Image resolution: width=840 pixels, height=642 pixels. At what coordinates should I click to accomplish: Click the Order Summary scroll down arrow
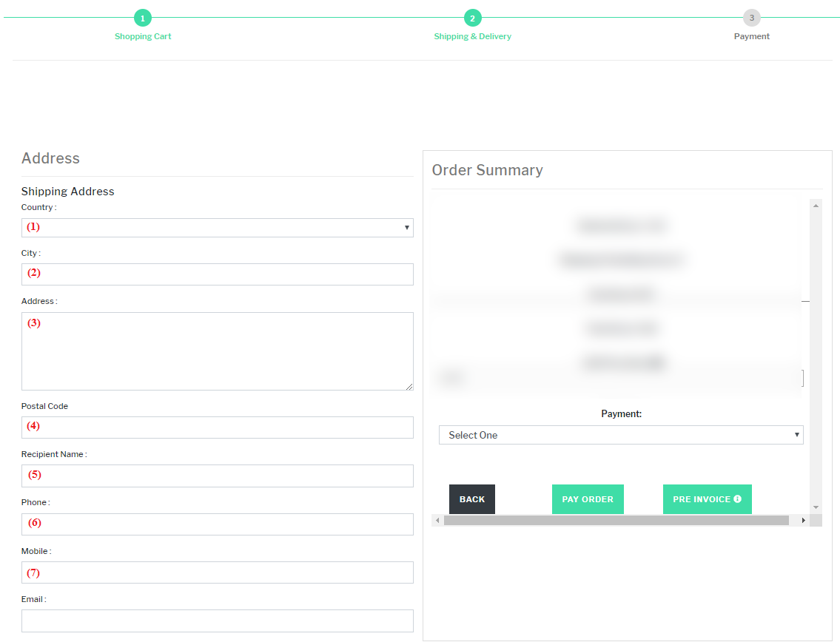tap(816, 507)
